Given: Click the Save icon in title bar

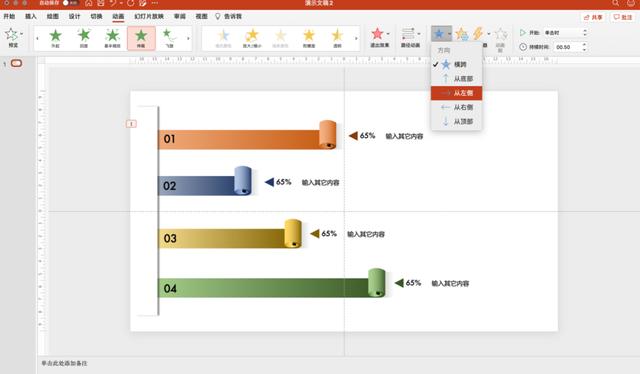Looking at the screenshot, I should [x=100, y=3].
